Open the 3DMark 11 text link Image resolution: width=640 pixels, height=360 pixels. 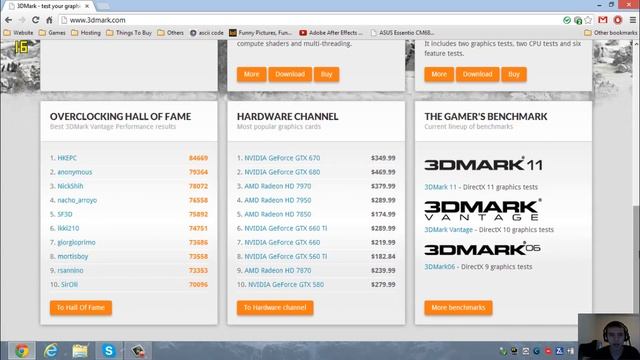(x=440, y=187)
